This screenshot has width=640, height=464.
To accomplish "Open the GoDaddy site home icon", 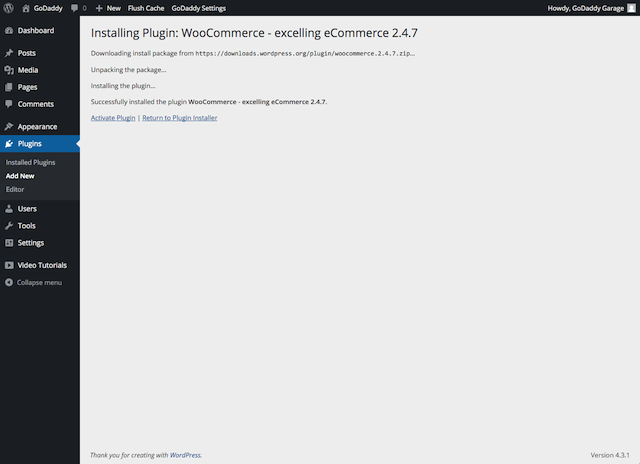I will tap(26, 8).
